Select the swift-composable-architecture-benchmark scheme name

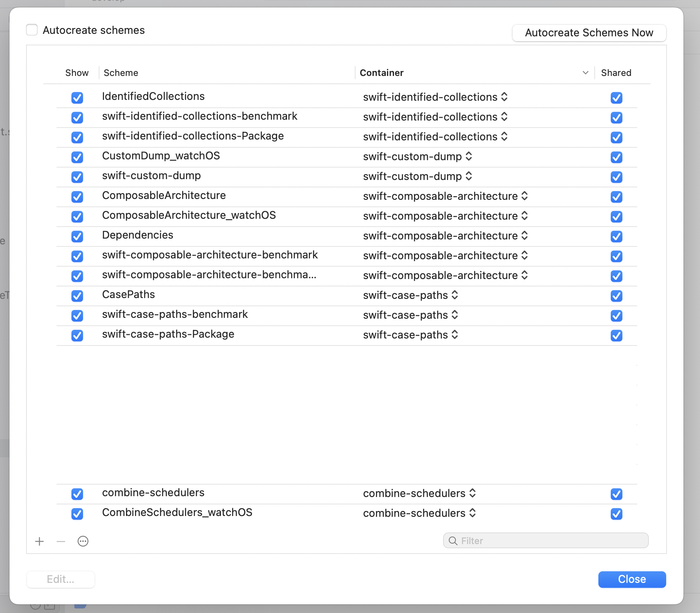tap(210, 255)
